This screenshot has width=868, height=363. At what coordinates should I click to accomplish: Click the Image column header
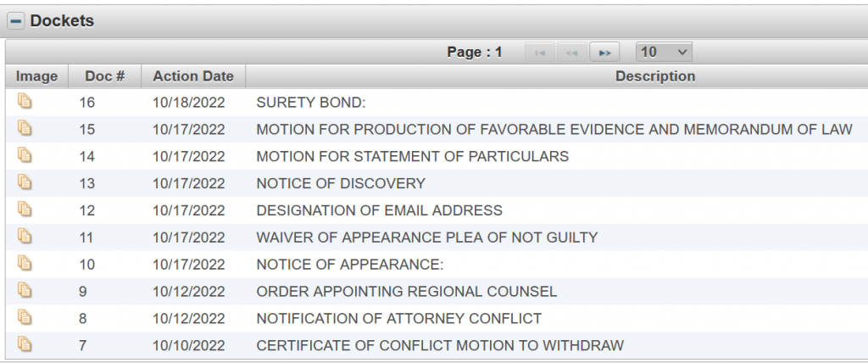(37, 76)
